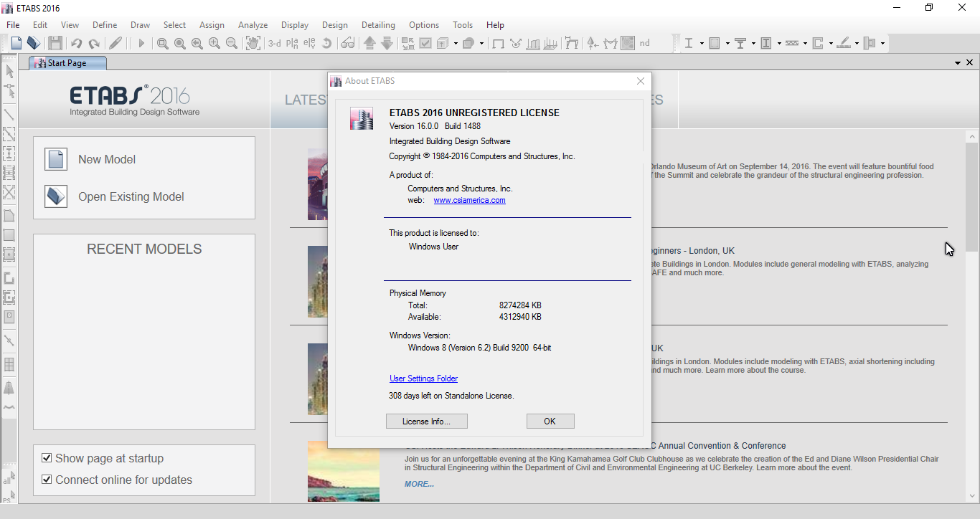The height and width of the screenshot is (519, 980).
Task: Open the shear wall design dropdown
Action: tap(831, 44)
